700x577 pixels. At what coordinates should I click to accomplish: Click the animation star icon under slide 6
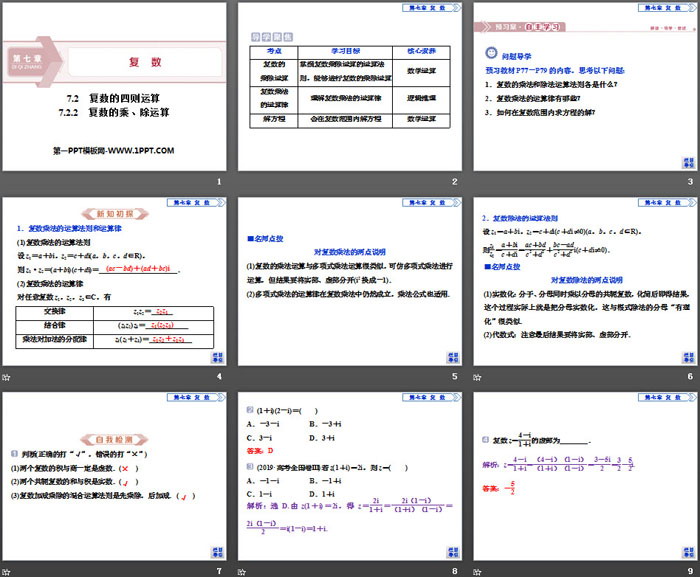[478, 377]
